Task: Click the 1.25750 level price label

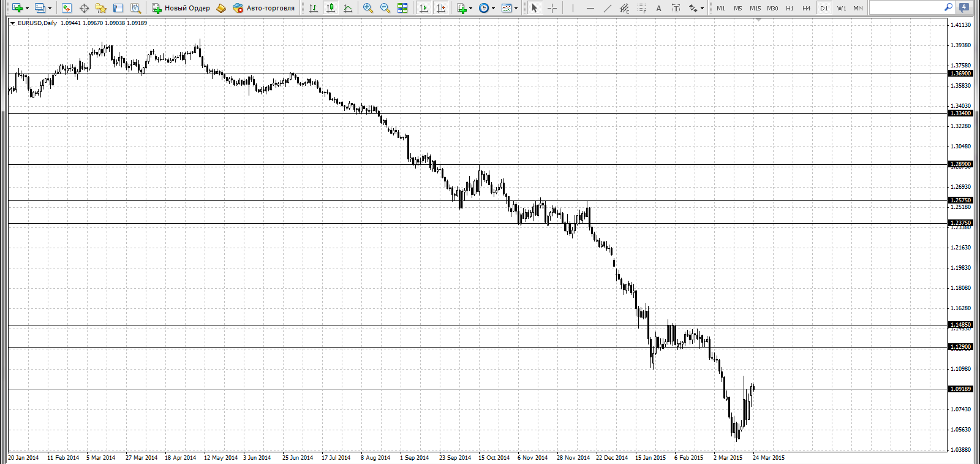Action: pyautogui.click(x=960, y=200)
